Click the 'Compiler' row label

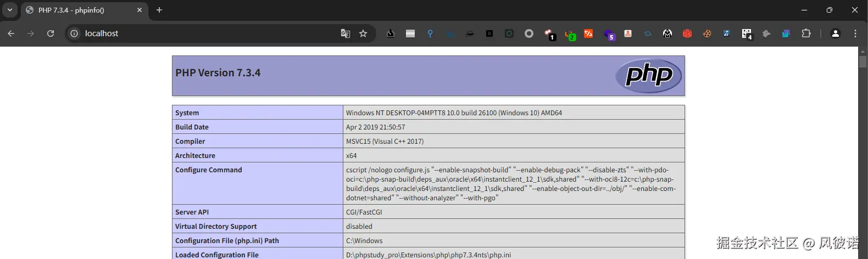pos(190,141)
